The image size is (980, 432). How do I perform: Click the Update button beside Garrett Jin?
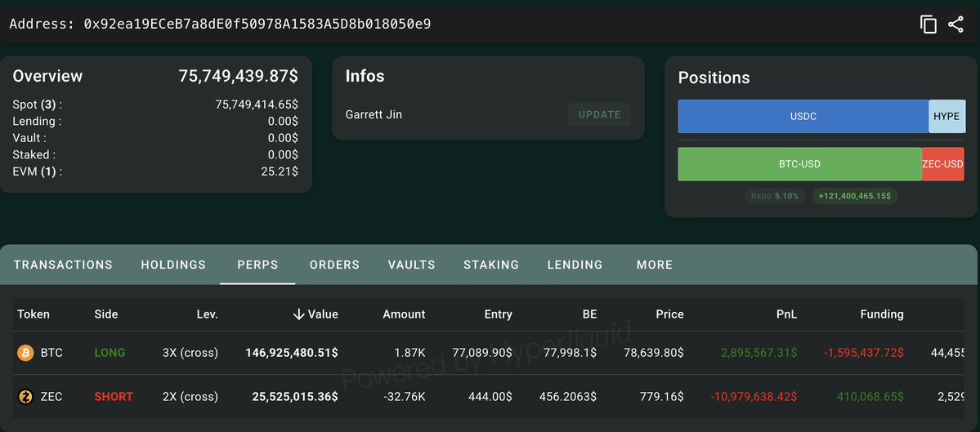pyautogui.click(x=599, y=115)
